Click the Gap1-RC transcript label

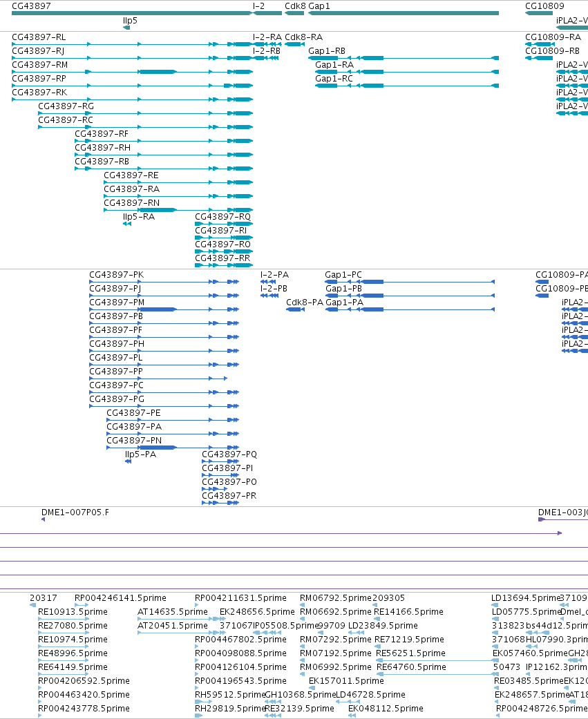coord(334,79)
